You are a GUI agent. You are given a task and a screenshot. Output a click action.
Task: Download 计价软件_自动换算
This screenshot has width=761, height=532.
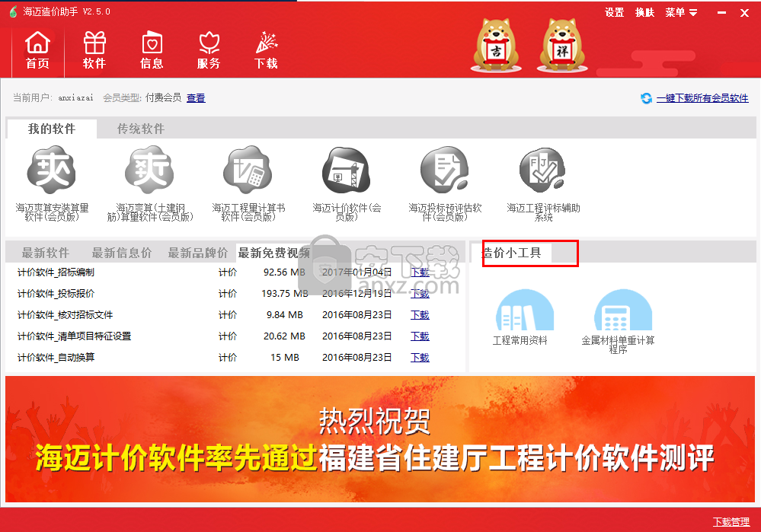tap(420, 358)
